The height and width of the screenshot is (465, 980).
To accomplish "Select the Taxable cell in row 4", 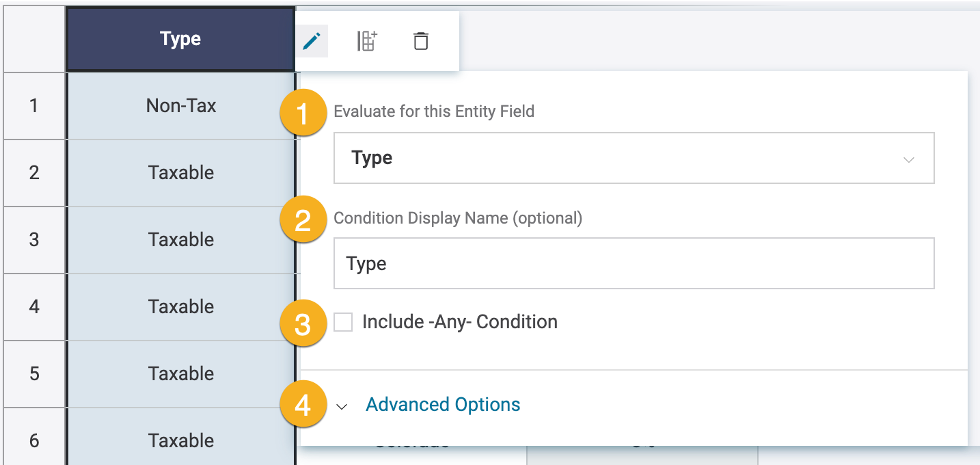I will (181, 307).
